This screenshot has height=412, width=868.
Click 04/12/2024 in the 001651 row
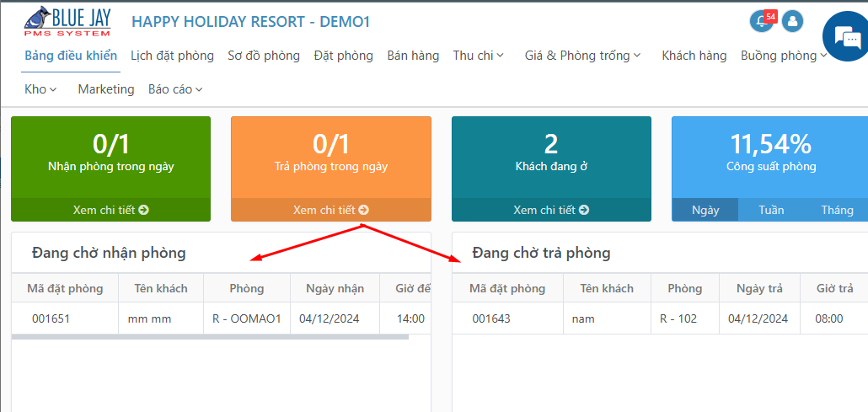330,318
